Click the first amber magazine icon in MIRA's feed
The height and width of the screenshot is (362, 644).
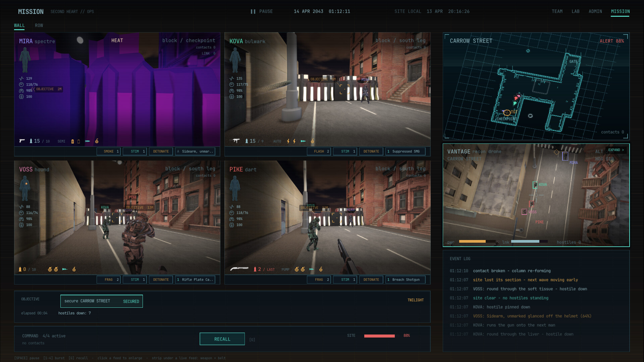click(72, 141)
